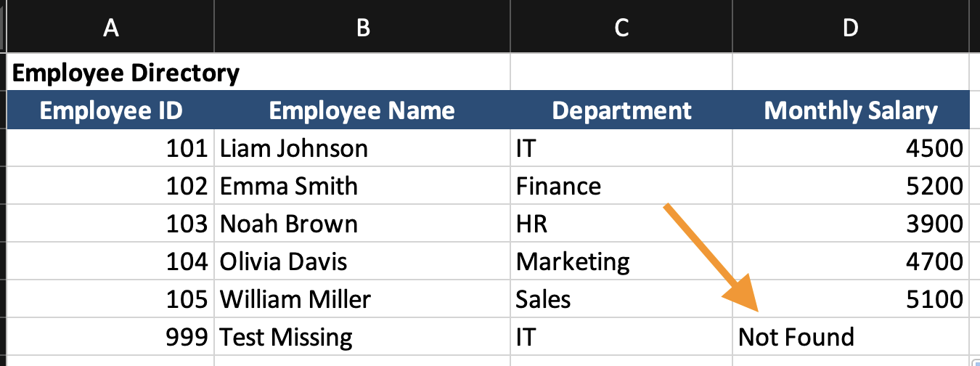
Task: Click the salary value 4500 cell
Action: [851, 149]
